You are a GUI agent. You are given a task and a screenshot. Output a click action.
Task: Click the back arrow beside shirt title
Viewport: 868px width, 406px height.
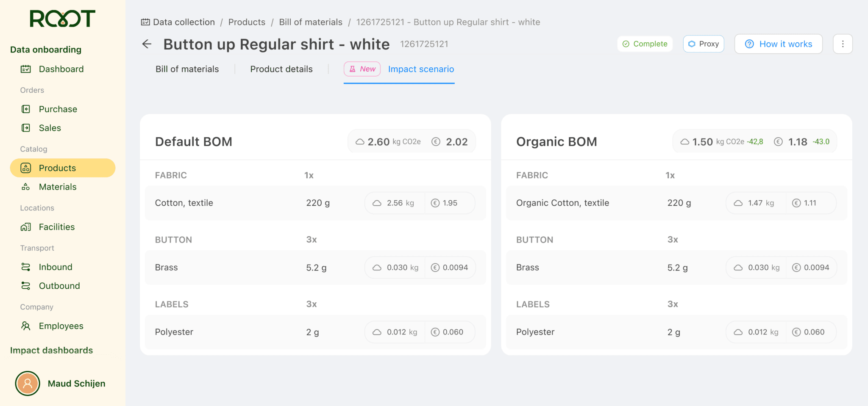tap(146, 44)
